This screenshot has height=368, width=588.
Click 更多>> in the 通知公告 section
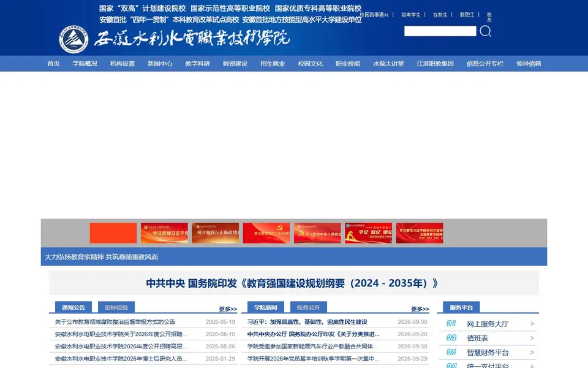[x=228, y=309]
